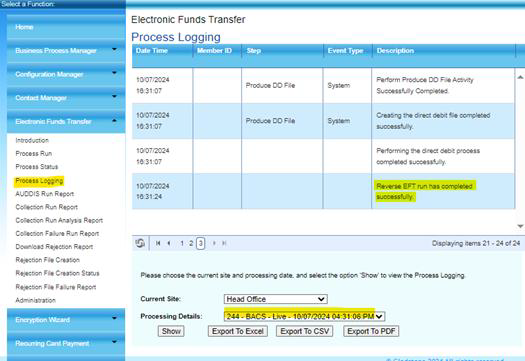Select 'Perform Produce DD File Activity' description cell
525x361 pixels.
click(x=443, y=85)
